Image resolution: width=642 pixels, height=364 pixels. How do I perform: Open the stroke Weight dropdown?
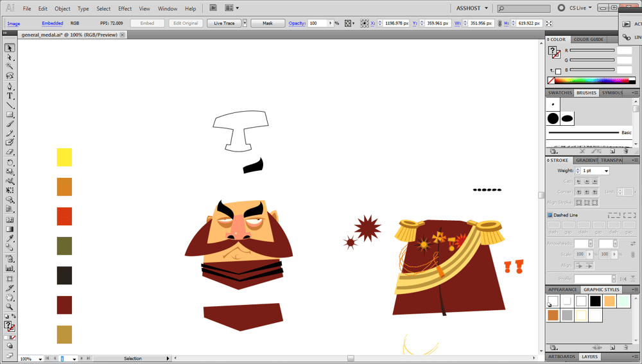pos(607,171)
